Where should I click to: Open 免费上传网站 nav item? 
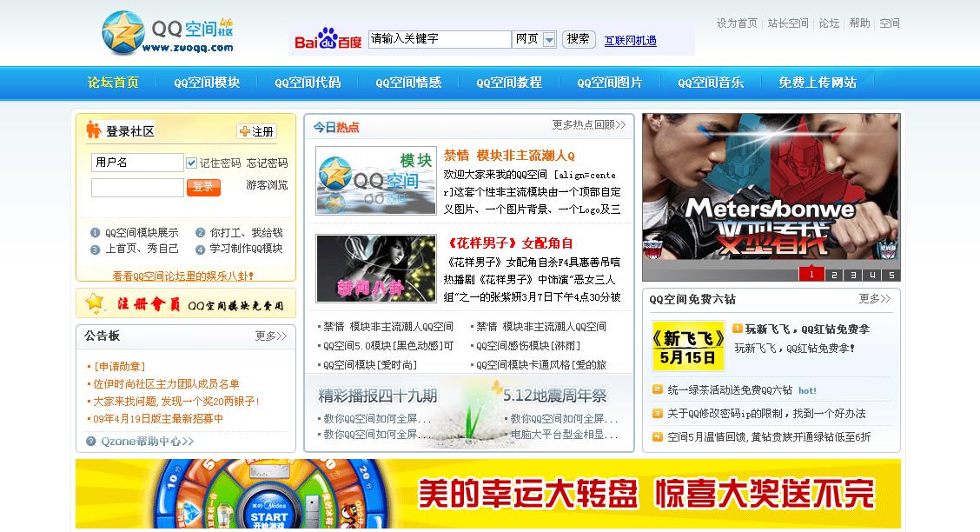click(818, 83)
